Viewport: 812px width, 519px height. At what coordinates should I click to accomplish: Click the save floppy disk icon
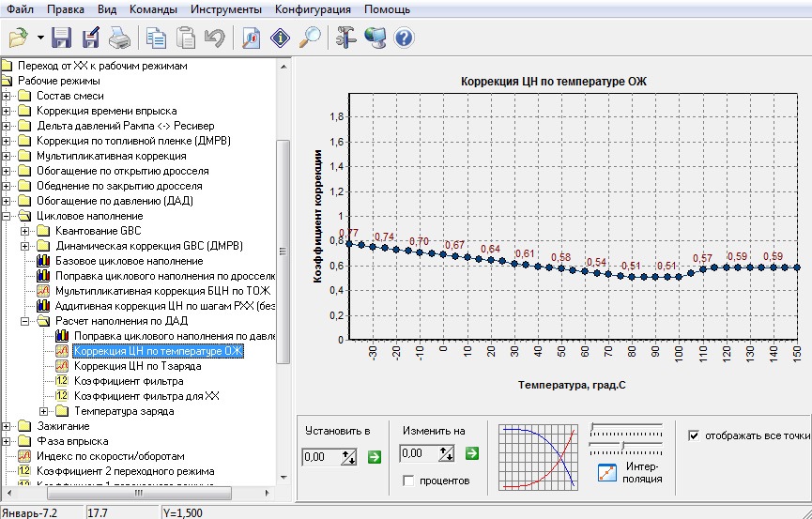(62, 38)
